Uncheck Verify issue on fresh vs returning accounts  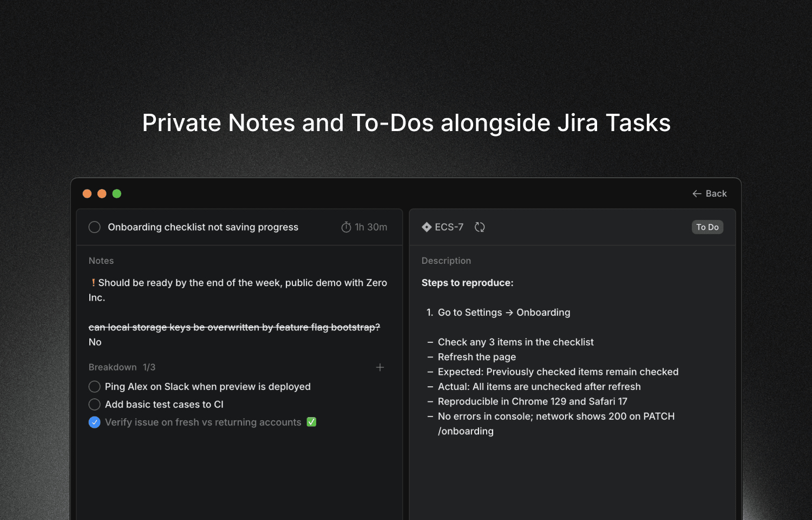94,422
